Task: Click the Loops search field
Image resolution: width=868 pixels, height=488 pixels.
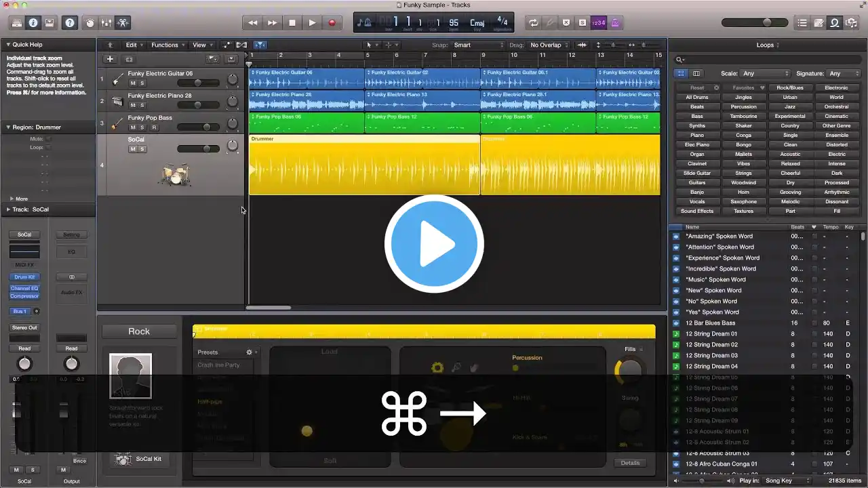Action: (768, 60)
